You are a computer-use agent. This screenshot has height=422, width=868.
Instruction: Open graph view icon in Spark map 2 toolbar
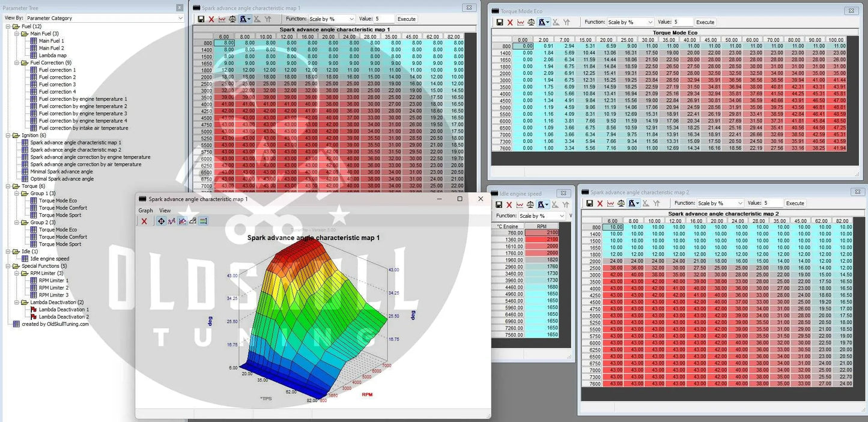click(610, 203)
